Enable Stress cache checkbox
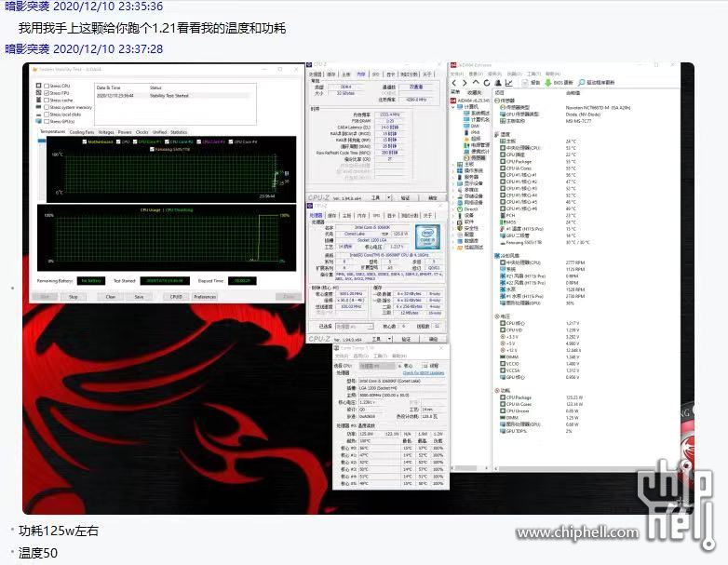This screenshot has width=728, height=565. 47,100
